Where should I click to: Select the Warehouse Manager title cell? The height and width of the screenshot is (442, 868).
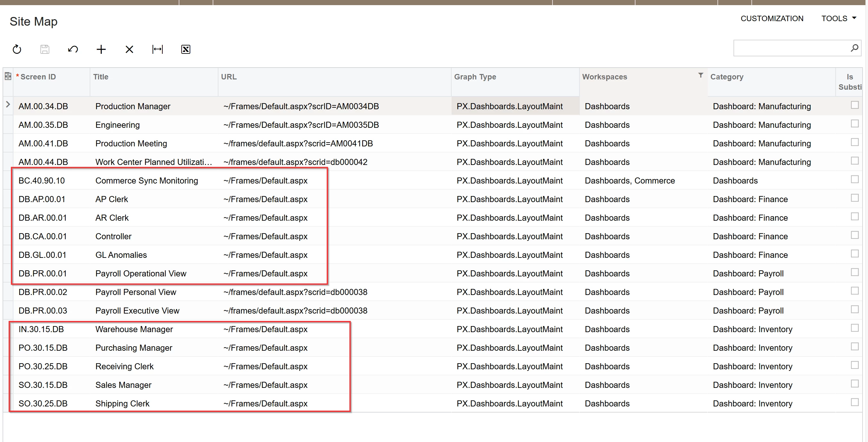tap(134, 329)
